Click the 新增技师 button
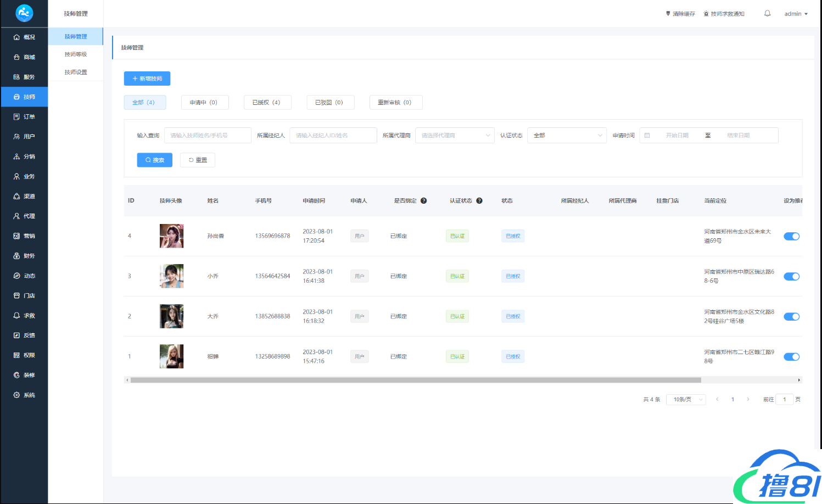Image resolution: width=822 pixels, height=504 pixels. pyautogui.click(x=147, y=79)
